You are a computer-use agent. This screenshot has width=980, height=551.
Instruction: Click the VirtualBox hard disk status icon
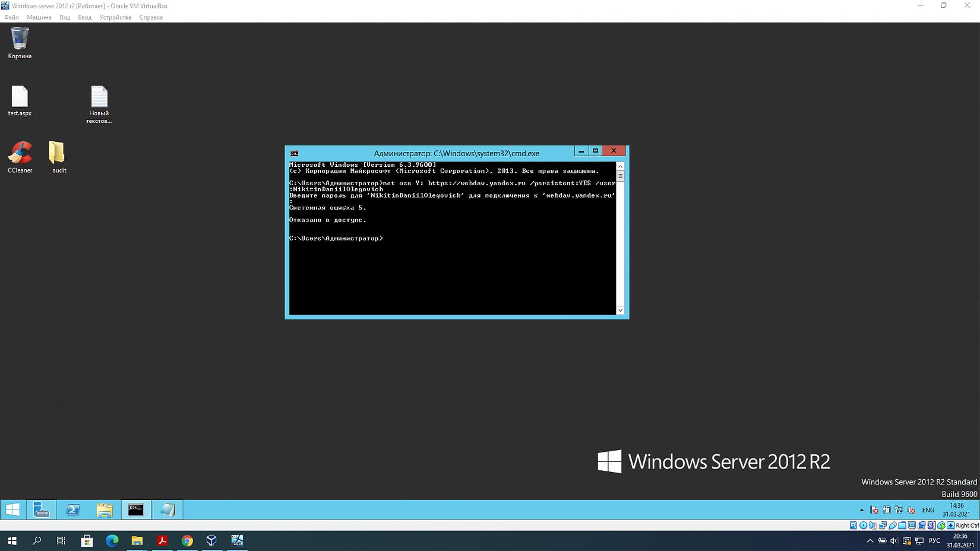pos(853,525)
